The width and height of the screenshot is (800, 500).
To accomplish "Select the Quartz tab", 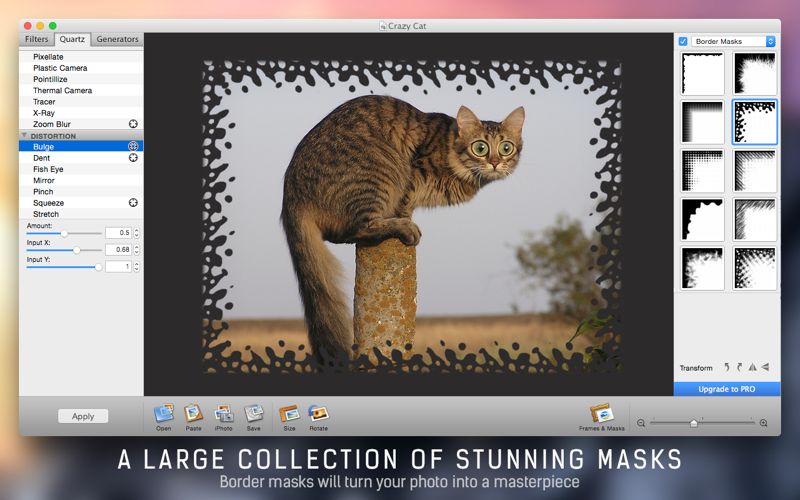I will pos(72,39).
